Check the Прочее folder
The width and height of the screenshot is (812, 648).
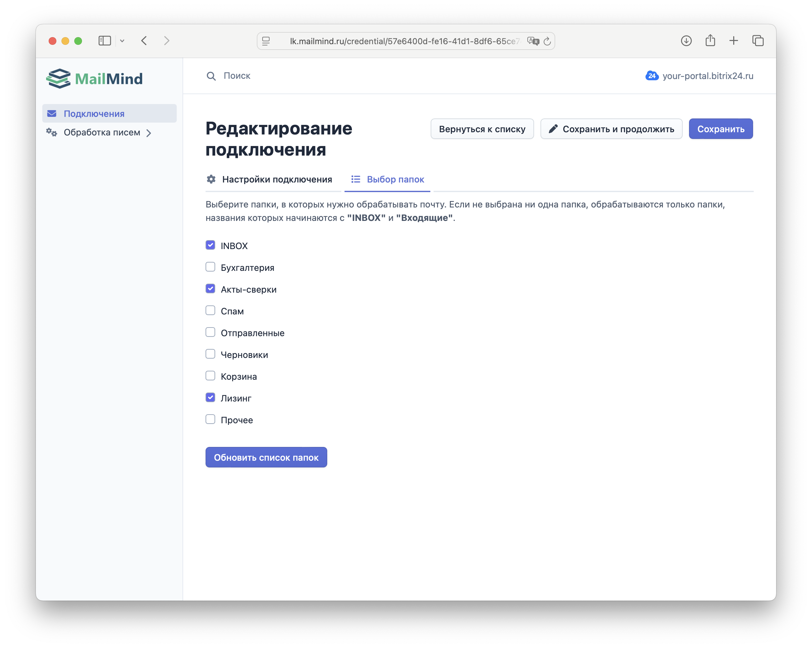tap(210, 419)
